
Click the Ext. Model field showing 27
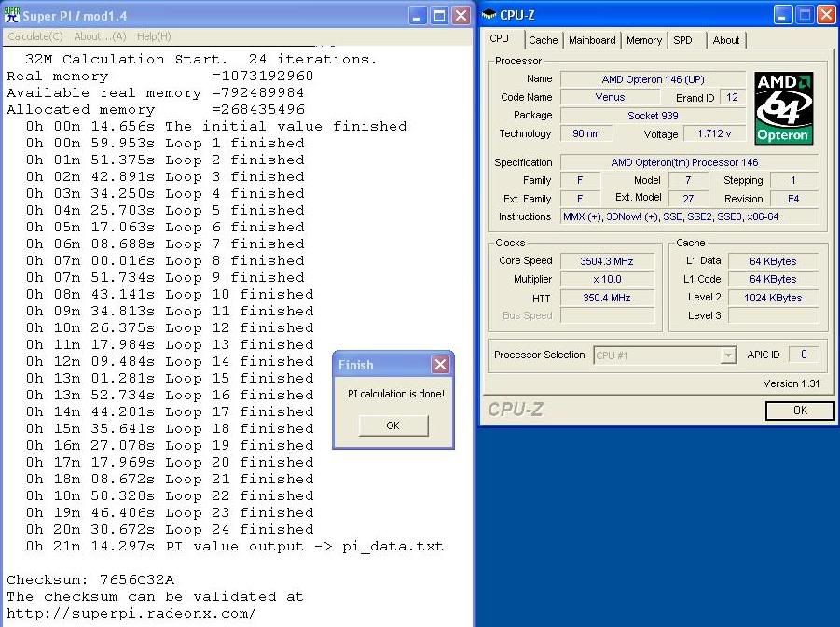click(x=688, y=199)
